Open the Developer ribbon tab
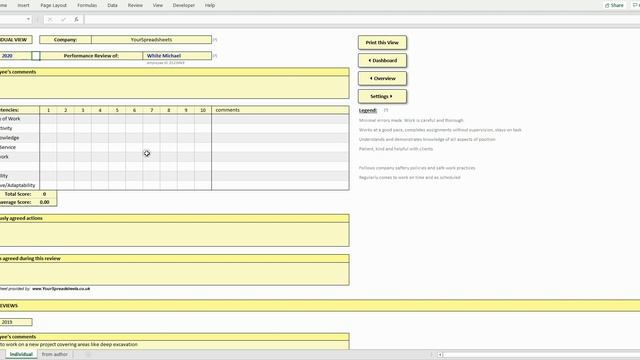Viewport: 640px width, 360px height. pyautogui.click(x=184, y=5)
